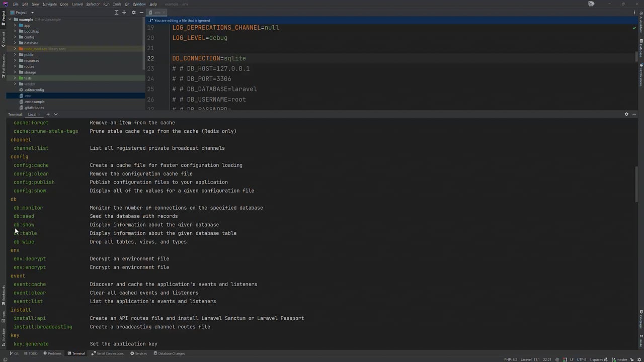This screenshot has width=644, height=362.
Task: Select the .editorconfig file
Action: (x=34, y=90)
